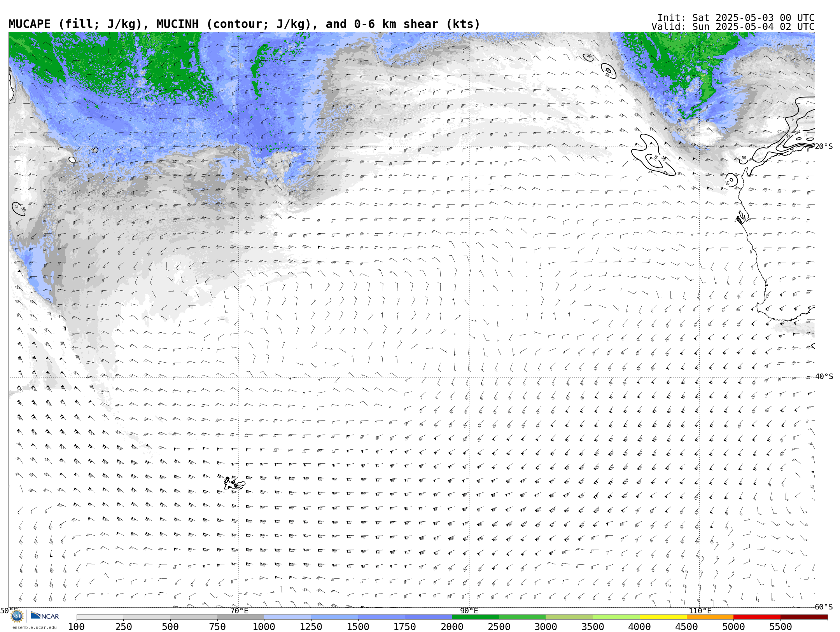Click the colorbar label 5000
The image size is (840, 632).
pyautogui.click(x=734, y=627)
